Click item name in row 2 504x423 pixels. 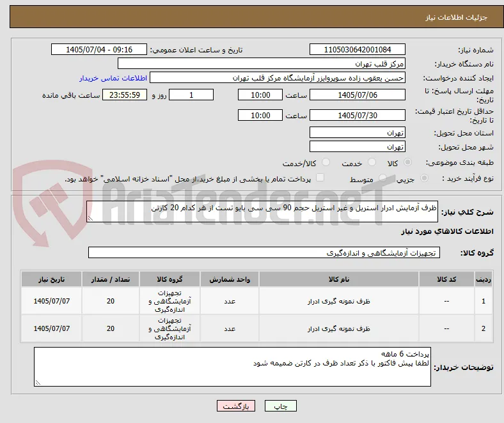point(339,328)
